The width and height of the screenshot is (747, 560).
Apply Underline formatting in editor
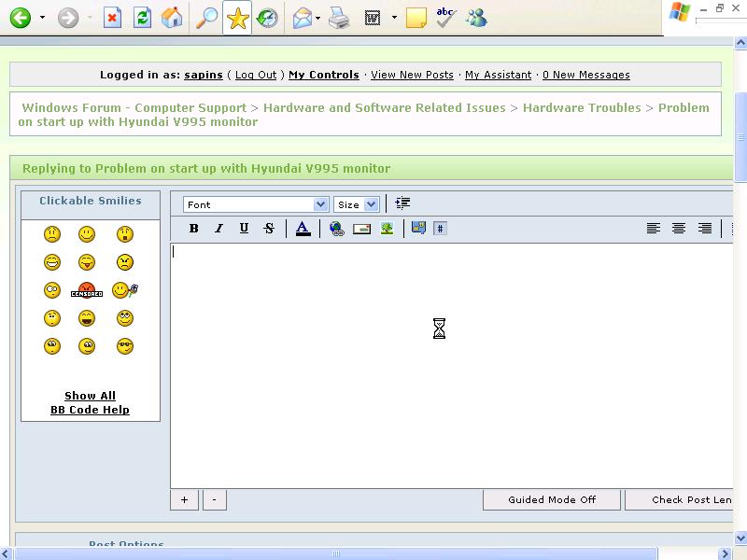(x=244, y=229)
